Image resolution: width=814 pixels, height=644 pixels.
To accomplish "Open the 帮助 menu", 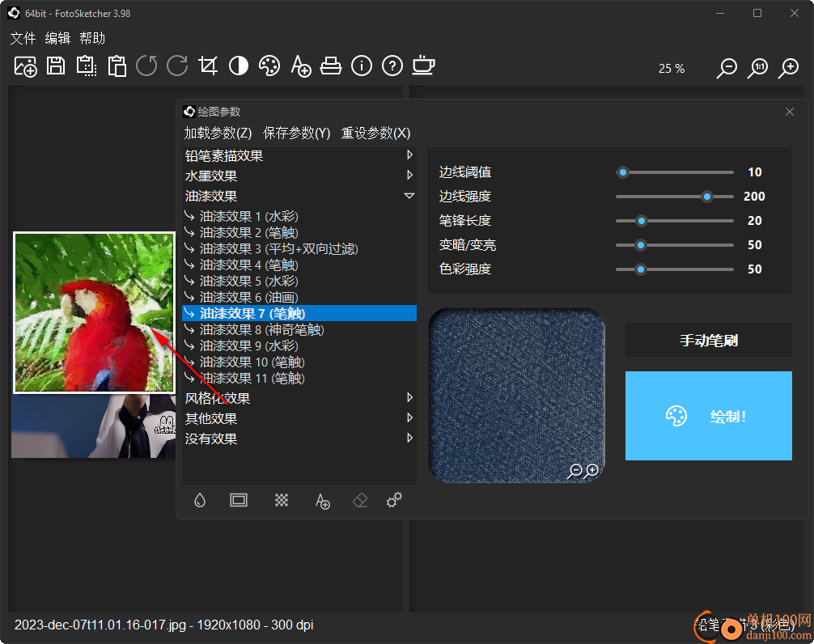I will (92, 38).
